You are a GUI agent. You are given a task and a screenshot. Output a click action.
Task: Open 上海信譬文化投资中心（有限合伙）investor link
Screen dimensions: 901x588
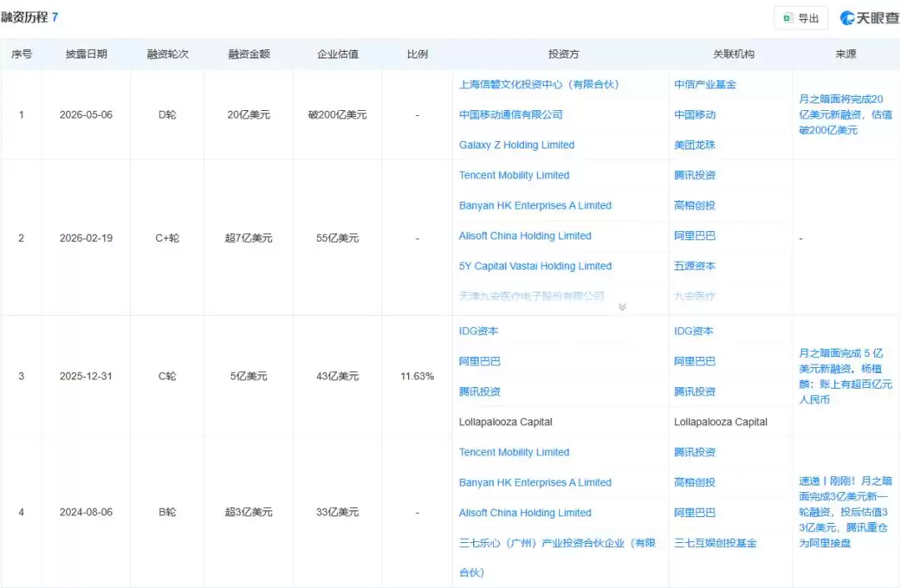(x=538, y=84)
